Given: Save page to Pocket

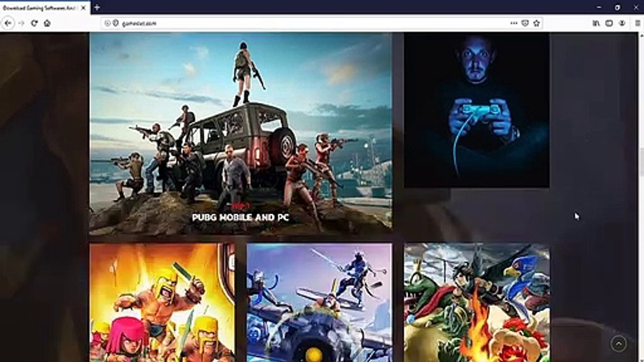Looking at the screenshot, I should tap(525, 23).
